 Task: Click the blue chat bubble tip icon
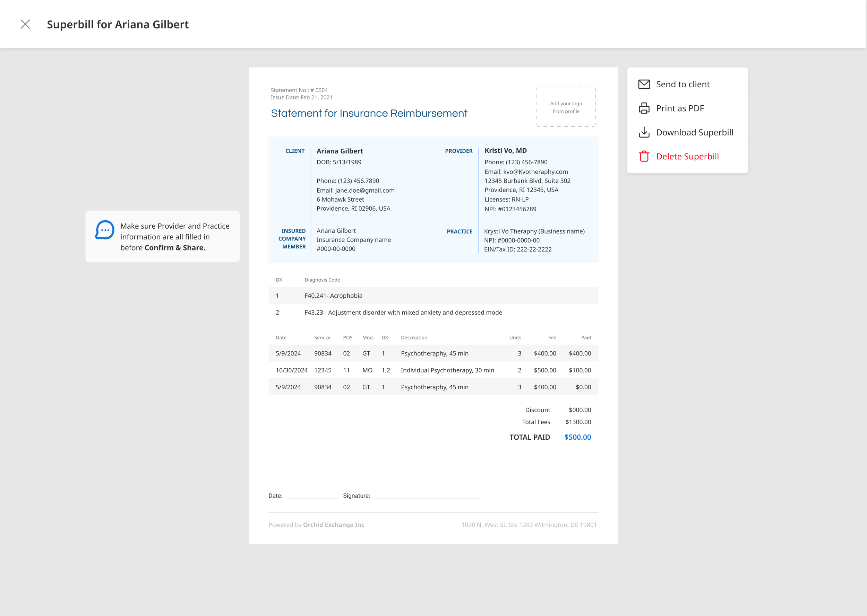click(x=105, y=230)
